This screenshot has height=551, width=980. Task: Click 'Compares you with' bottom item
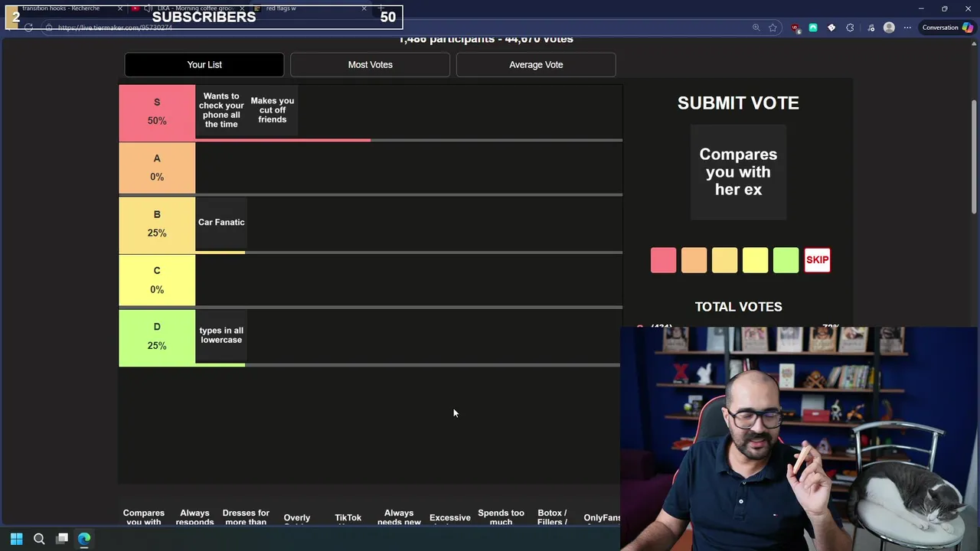pyautogui.click(x=144, y=518)
